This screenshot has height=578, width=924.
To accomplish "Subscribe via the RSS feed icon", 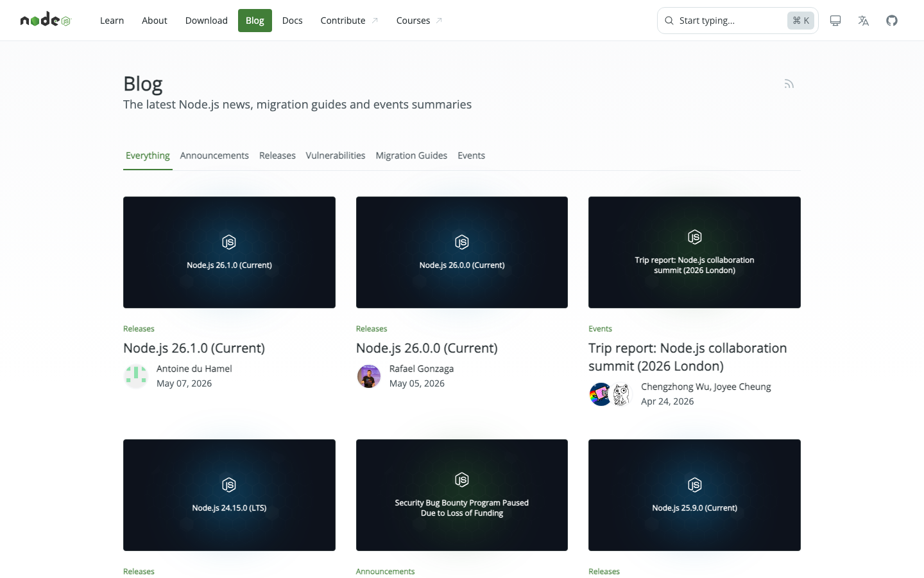I will (x=789, y=84).
